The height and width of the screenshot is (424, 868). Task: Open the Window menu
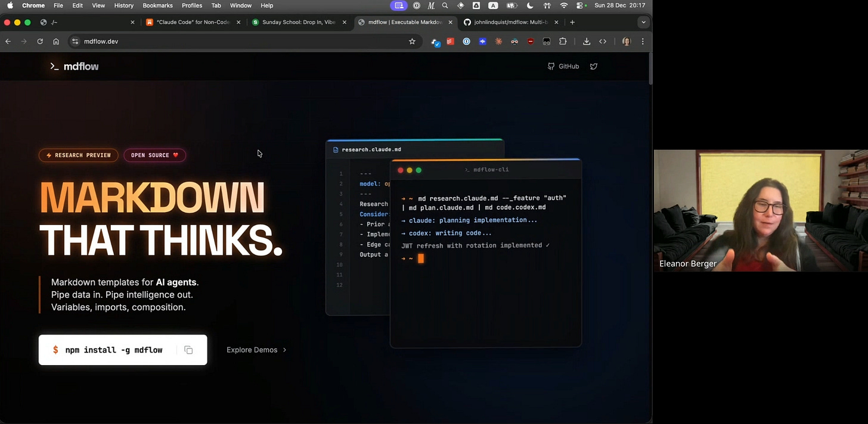pyautogui.click(x=241, y=5)
